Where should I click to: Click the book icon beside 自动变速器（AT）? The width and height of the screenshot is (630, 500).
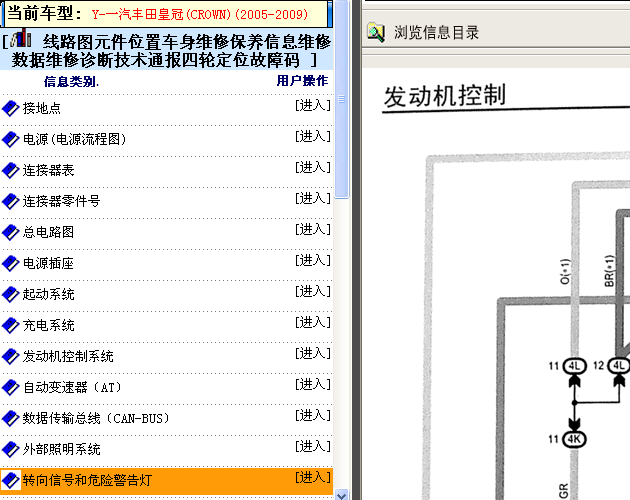pyautogui.click(x=10, y=387)
